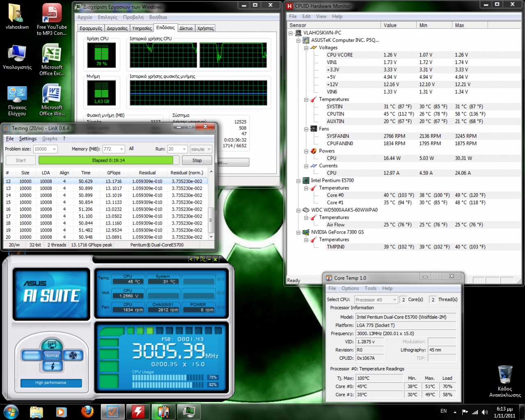Switch to Task Manager Δίκτυο tab
The height and width of the screenshot is (420, 525).
click(186, 28)
